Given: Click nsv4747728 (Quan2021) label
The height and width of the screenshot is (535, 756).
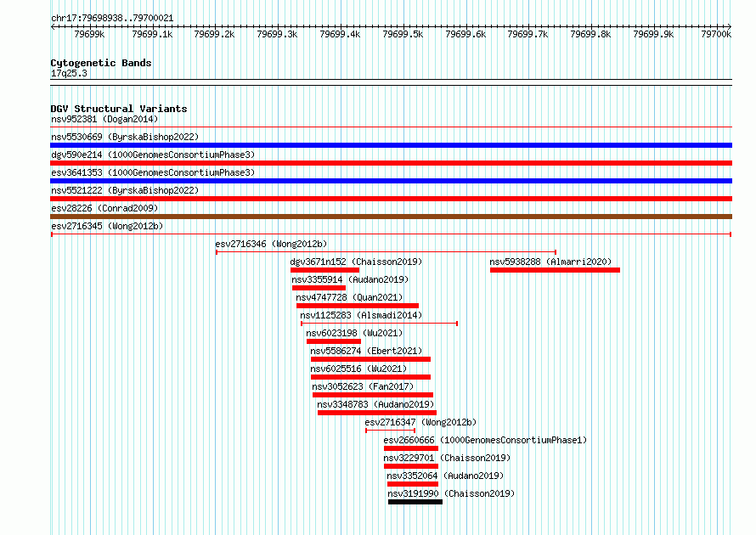Looking at the screenshot, I should (x=349, y=297).
